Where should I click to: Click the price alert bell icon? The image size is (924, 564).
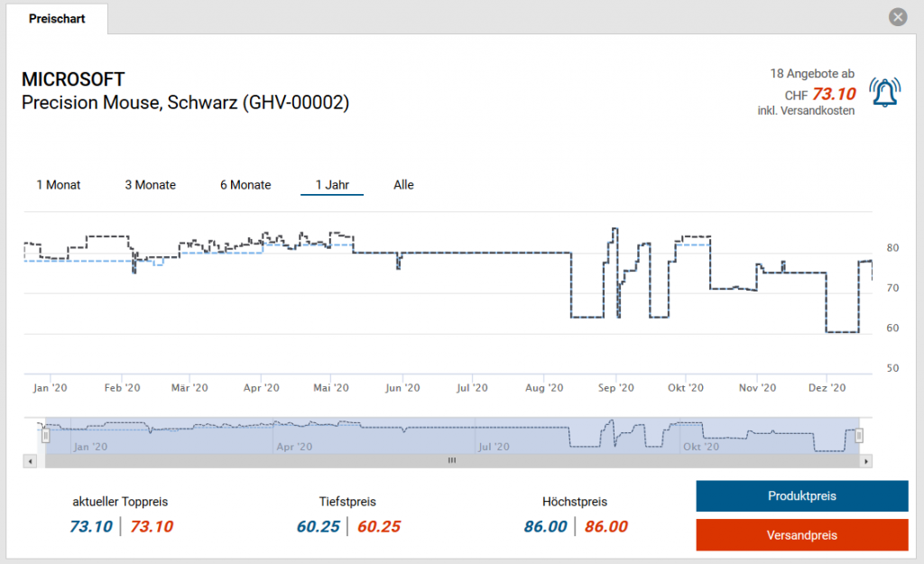[885, 92]
